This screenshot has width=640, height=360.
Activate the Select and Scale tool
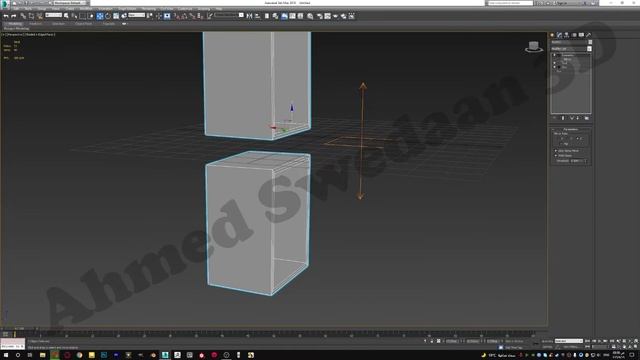pyautogui.click(x=116, y=16)
